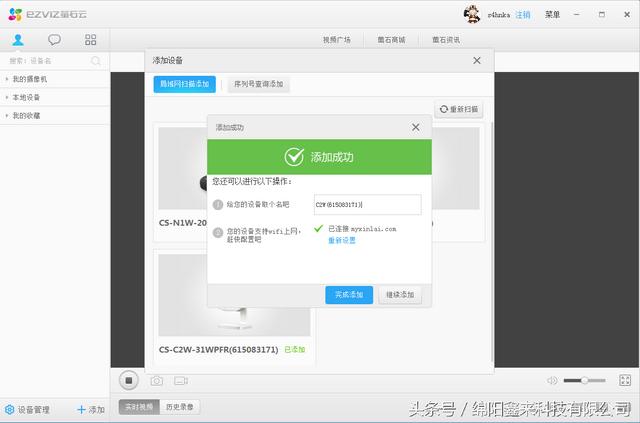Image resolution: width=640 pixels, height=423 pixels.
Task: Mute the volume speaker icon
Action: point(551,381)
